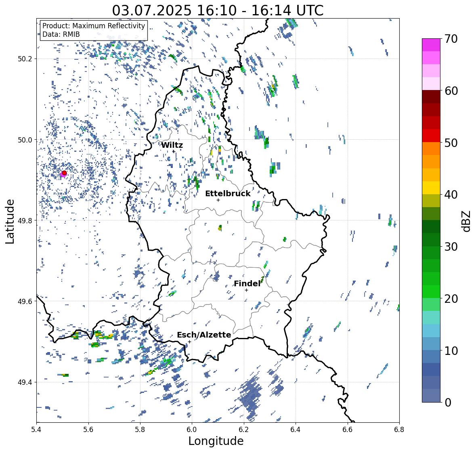Click the Findel station label
Image resolution: width=476 pixels, height=451 pixels.
coord(247,283)
